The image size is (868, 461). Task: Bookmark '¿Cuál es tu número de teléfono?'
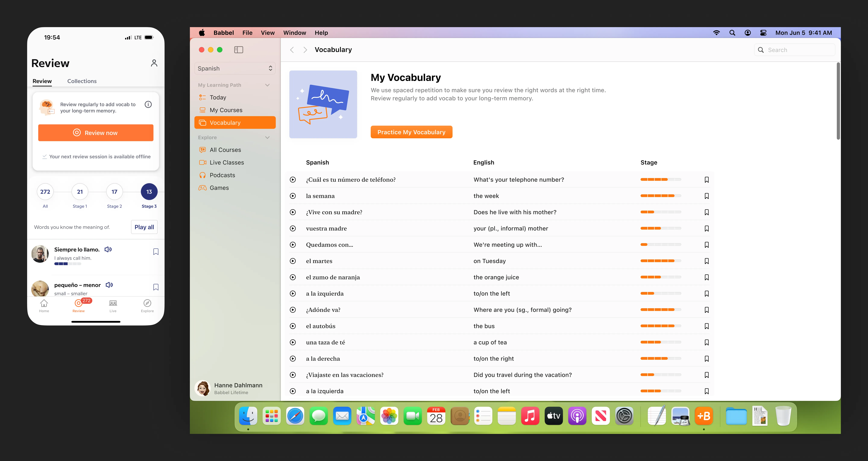(x=707, y=180)
